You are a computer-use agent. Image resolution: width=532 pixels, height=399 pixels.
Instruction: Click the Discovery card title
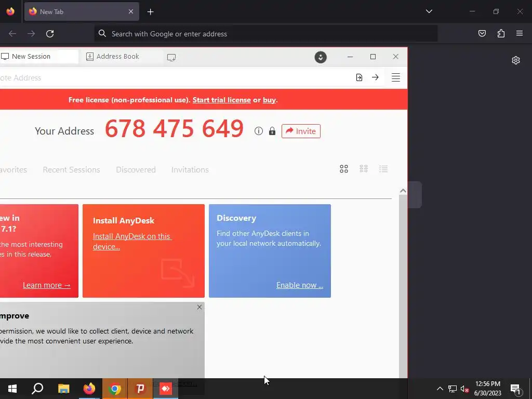236,218
